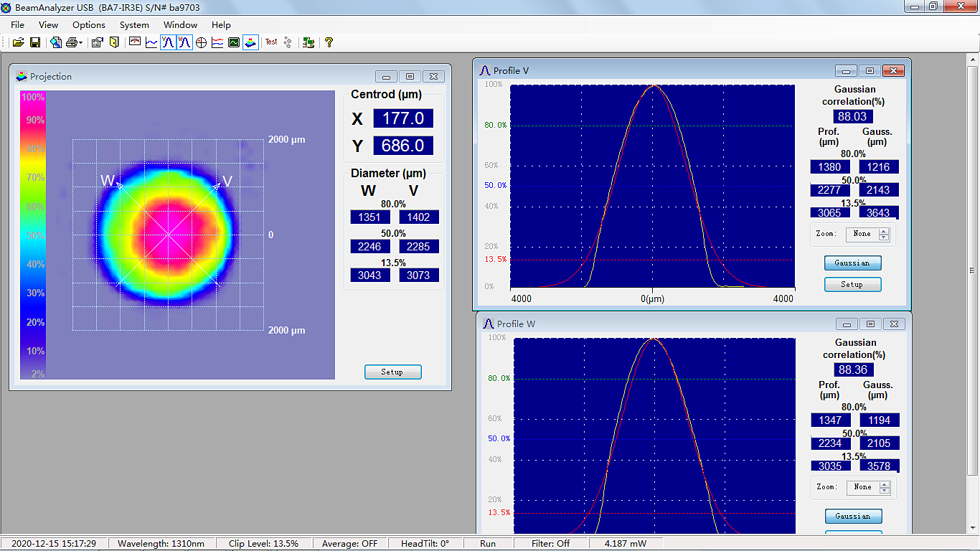Image resolution: width=980 pixels, height=551 pixels.
Task: Open the System menu
Action: pos(134,25)
